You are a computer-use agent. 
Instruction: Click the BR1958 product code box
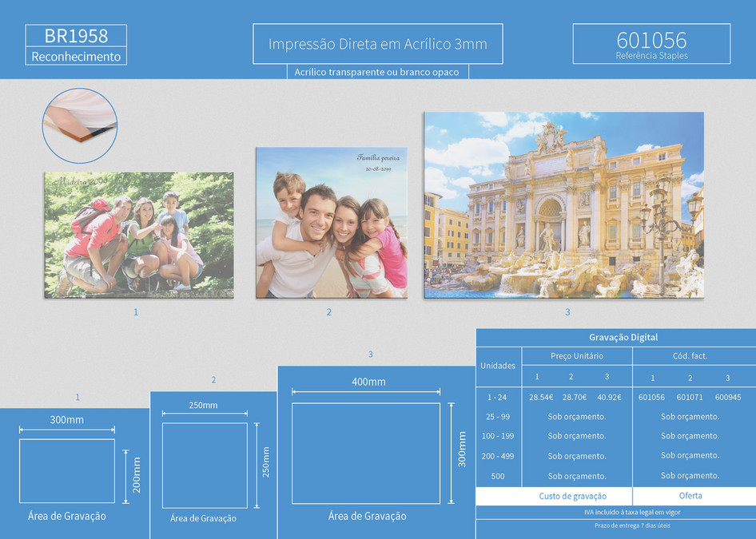pos(76,35)
